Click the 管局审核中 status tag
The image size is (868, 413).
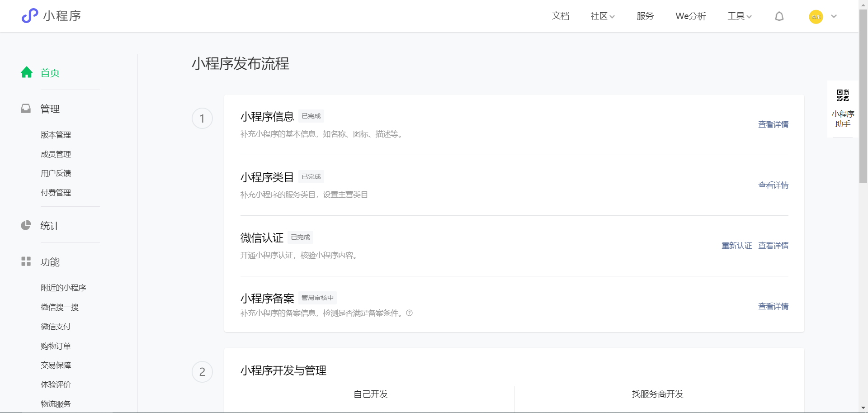pos(317,298)
